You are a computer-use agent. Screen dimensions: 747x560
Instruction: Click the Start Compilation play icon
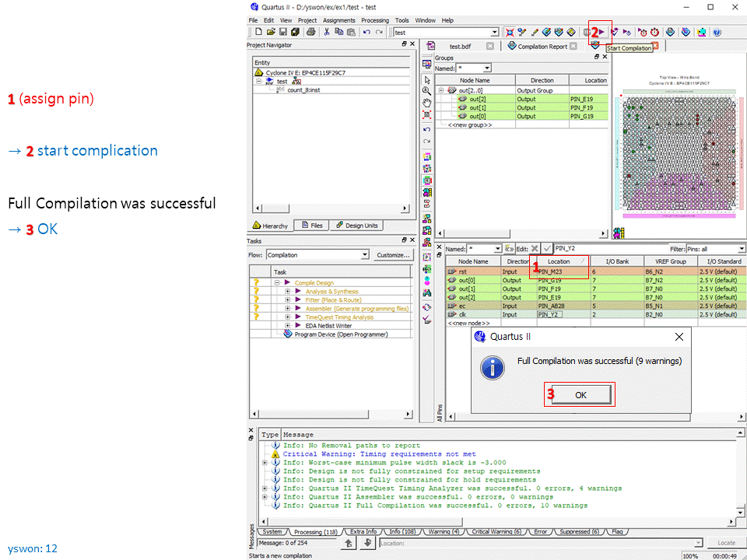pos(601,32)
